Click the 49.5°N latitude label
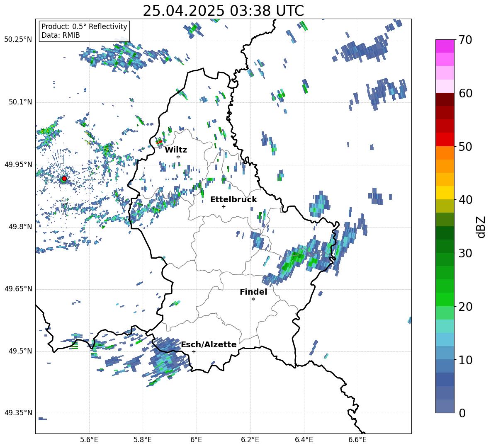The height and width of the screenshot is (448, 491). click(20, 351)
